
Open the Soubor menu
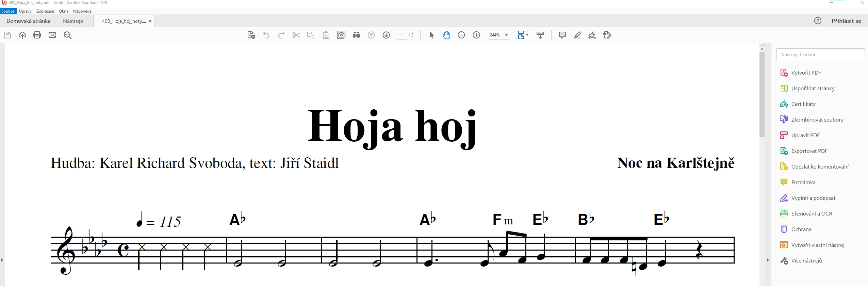(8, 11)
